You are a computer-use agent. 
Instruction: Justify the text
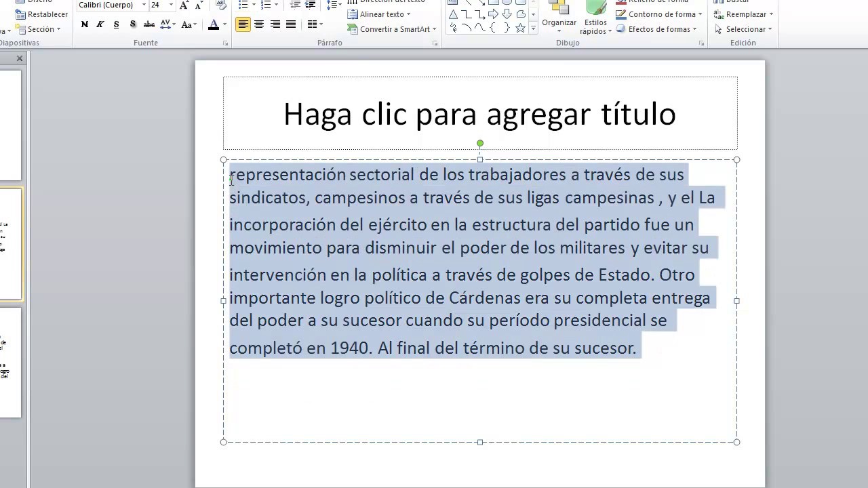point(291,24)
